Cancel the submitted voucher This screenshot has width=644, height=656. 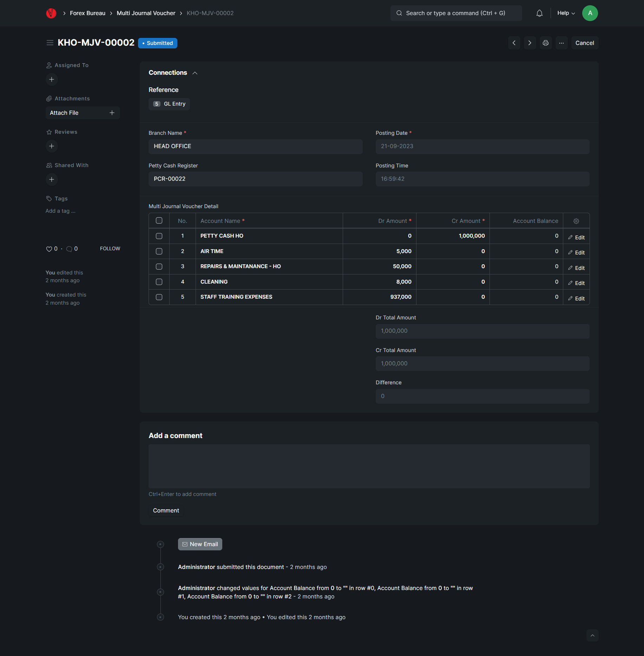click(585, 43)
